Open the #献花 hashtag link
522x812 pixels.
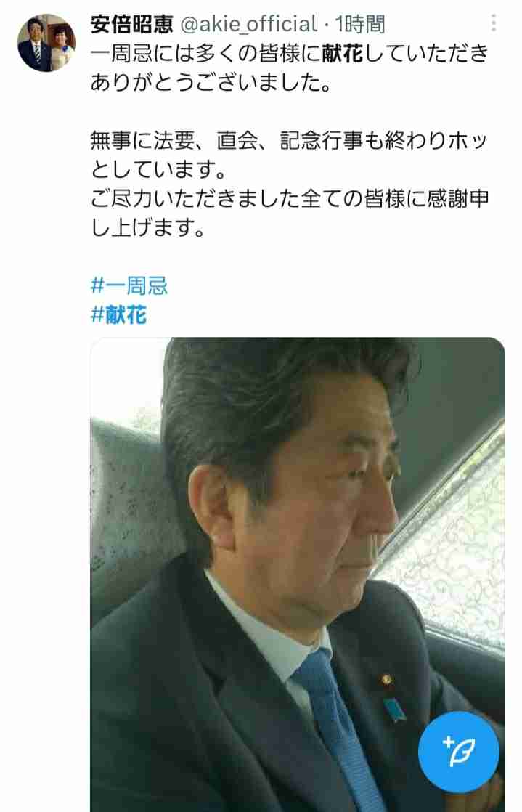(118, 315)
